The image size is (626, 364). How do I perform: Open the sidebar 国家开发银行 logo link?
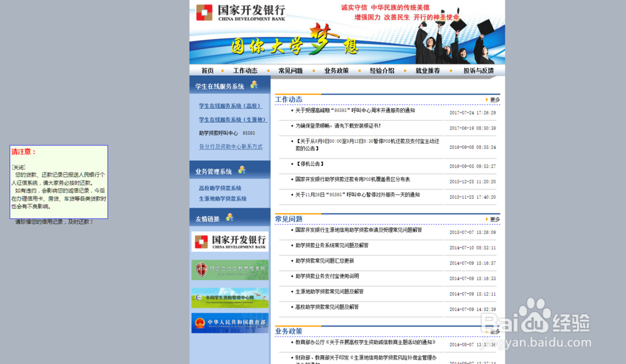[229, 243]
